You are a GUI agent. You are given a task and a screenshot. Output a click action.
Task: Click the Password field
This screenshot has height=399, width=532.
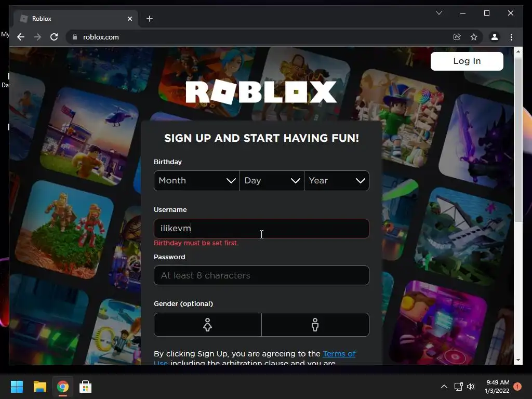pos(261,275)
